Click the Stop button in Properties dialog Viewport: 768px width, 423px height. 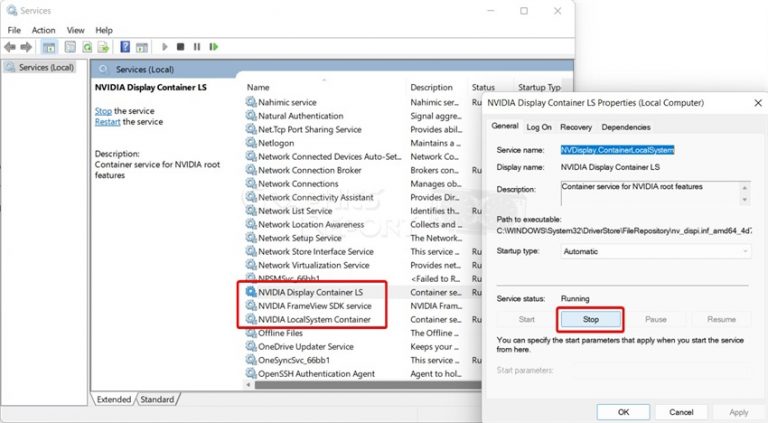[x=591, y=319]
